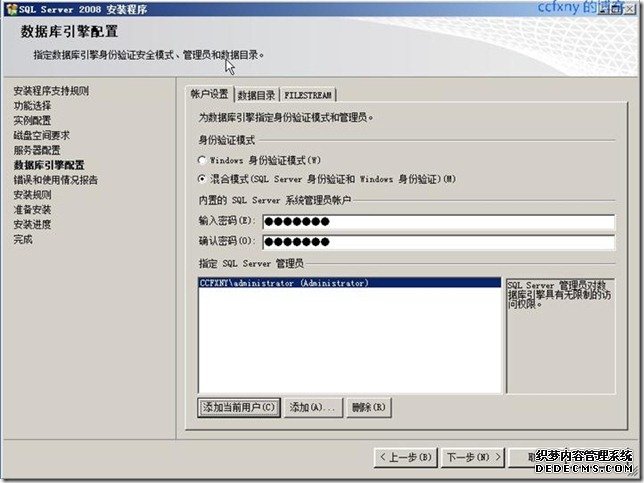Click 安装程序支持规则 step in sidebar
This screenshot has width=644, height=483.
pos(51,91)
